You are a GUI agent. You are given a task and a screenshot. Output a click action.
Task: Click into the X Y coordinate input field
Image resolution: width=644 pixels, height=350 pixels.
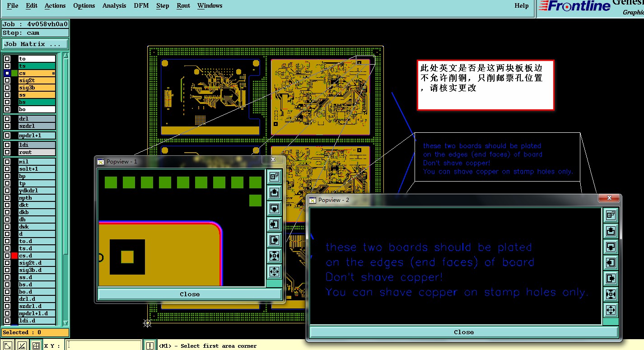(x=104, y=346)
